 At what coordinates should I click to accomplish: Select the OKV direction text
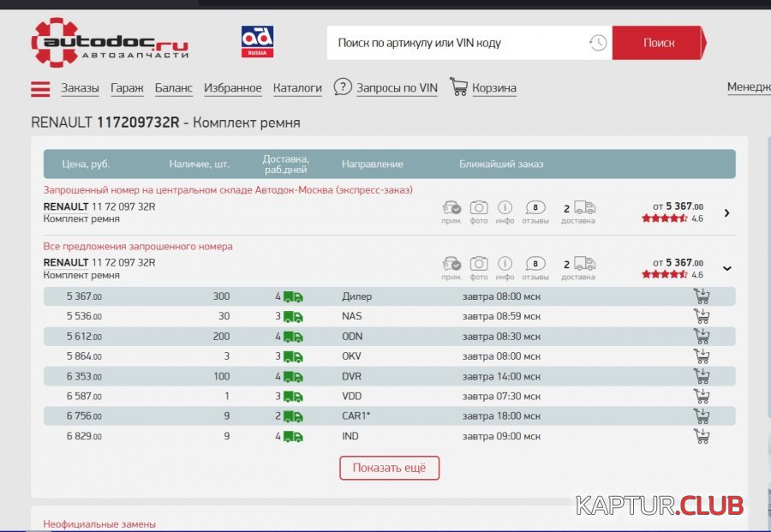pyautogui.click(x=351, y=356)
